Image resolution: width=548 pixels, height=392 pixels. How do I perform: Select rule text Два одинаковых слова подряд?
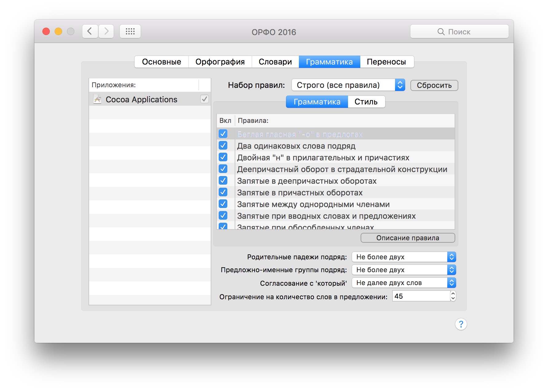296,146
